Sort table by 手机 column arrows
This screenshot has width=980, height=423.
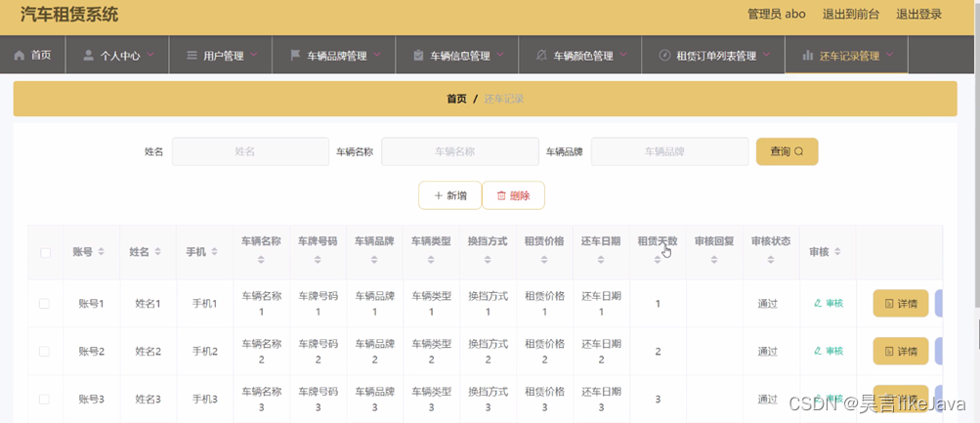pos(214,252)
